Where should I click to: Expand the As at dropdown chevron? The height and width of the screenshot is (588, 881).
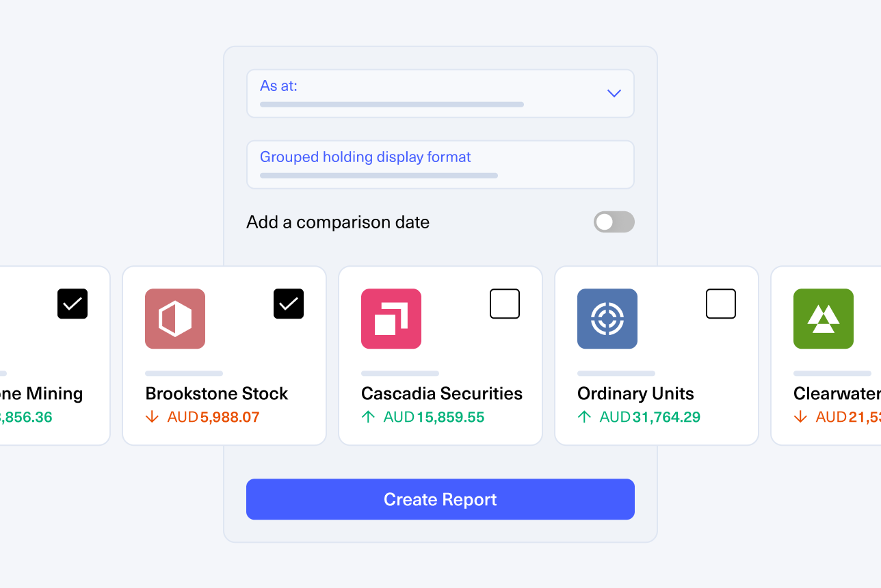coord(614,93)
